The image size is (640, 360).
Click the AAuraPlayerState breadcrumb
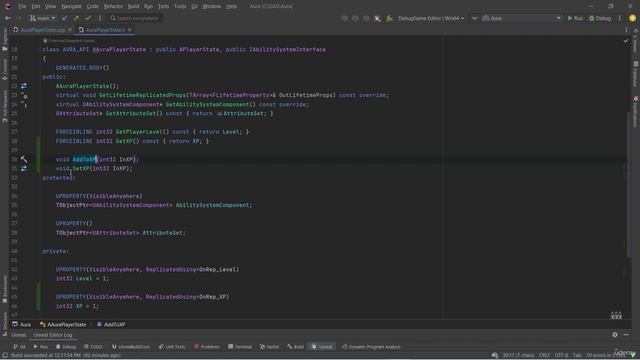[63, 324]
